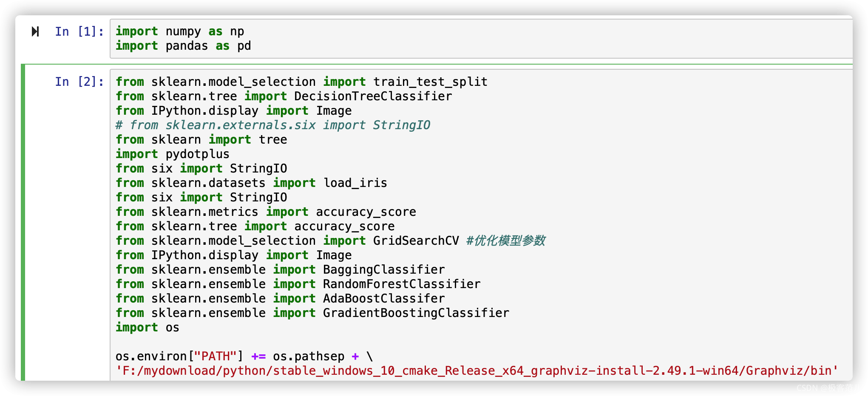Click the os.environ["PATH"] line
868x396 pixels.
click(244, 356)
